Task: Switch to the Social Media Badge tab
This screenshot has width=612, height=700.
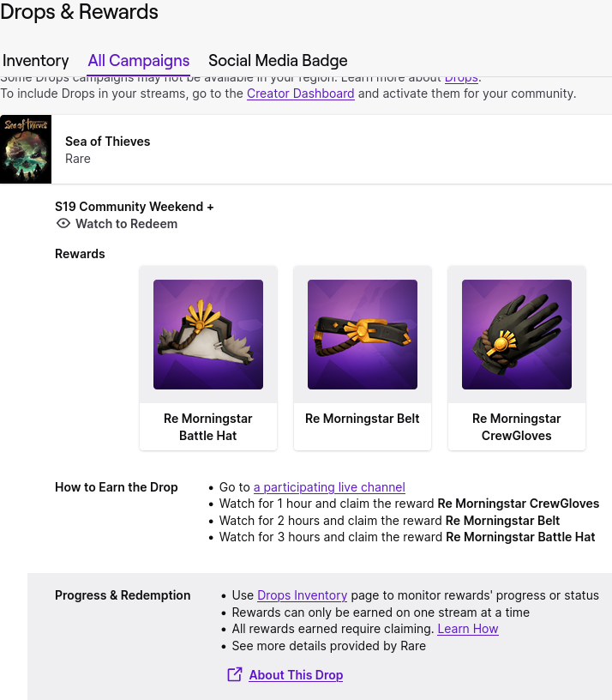Action: click(x=278, y=61)
